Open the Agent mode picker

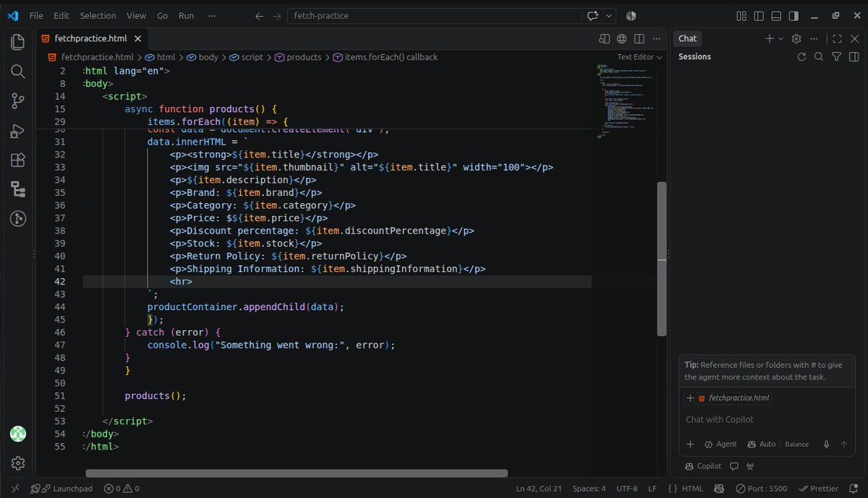[x=720, y=445]
